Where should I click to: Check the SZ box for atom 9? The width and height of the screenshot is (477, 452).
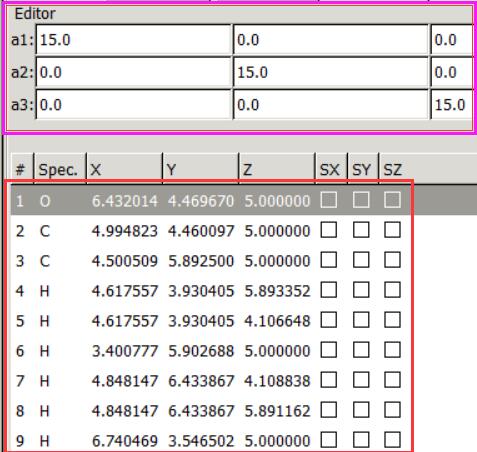(x=392, y=440)
